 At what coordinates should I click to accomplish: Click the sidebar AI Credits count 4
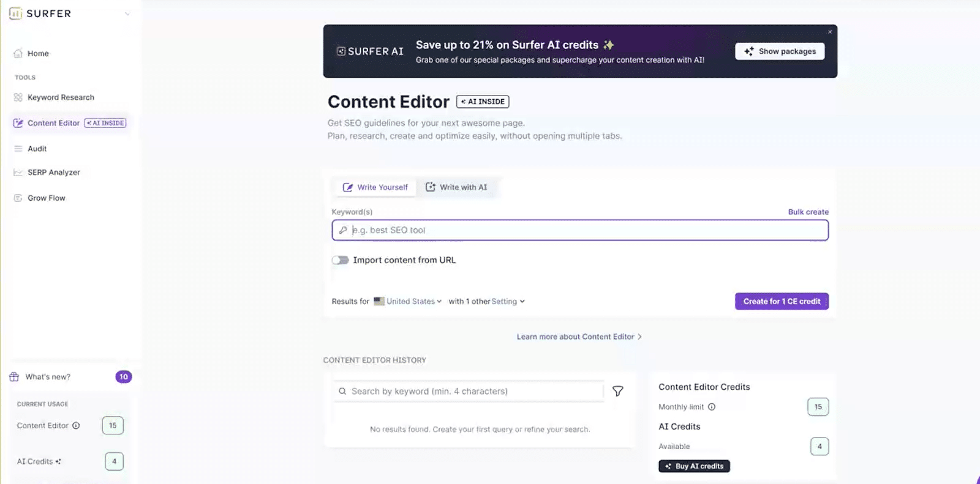[114, 461]
